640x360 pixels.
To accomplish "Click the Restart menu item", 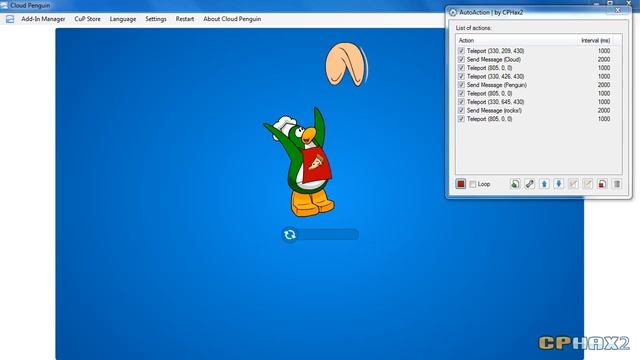I will tap(184, 19).
